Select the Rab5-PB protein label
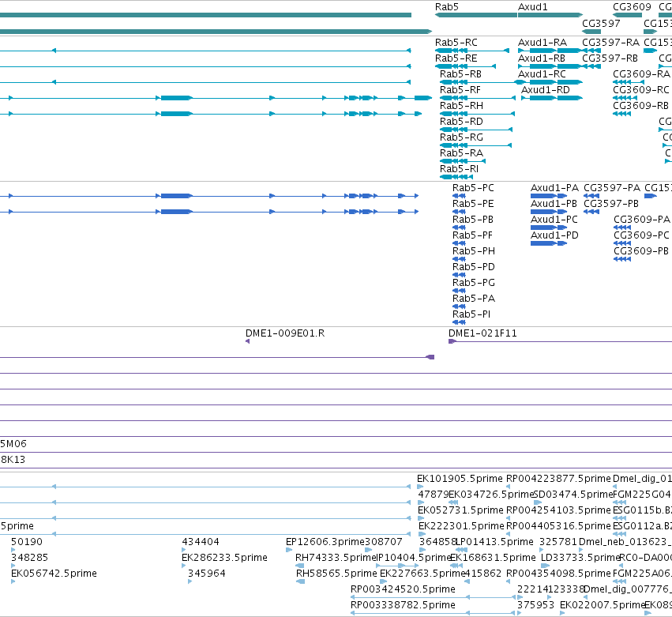 [x=473, y=220]
